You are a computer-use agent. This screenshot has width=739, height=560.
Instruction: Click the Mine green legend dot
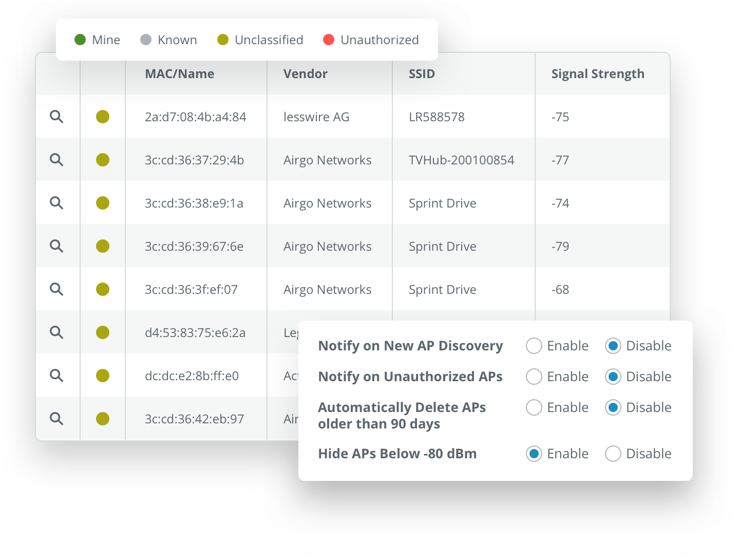pyautogui.click(x=80, y=40)
